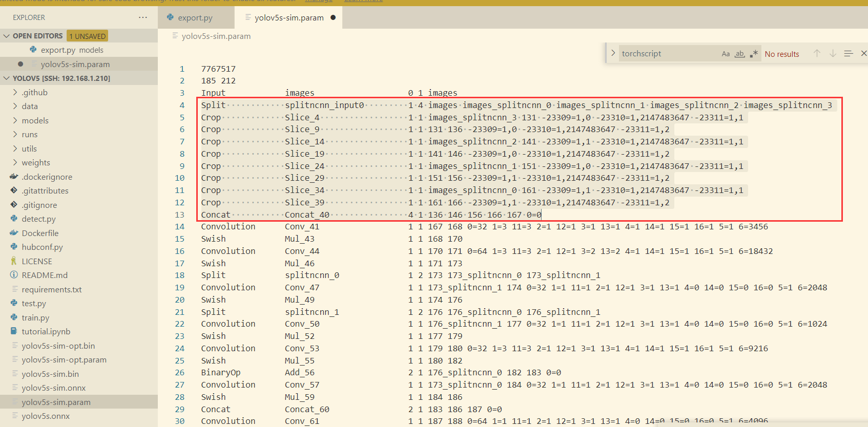The width and height of the screenshot is (868, 427).
Task: Go to next match arrow
Action: [x=833, y=53]
